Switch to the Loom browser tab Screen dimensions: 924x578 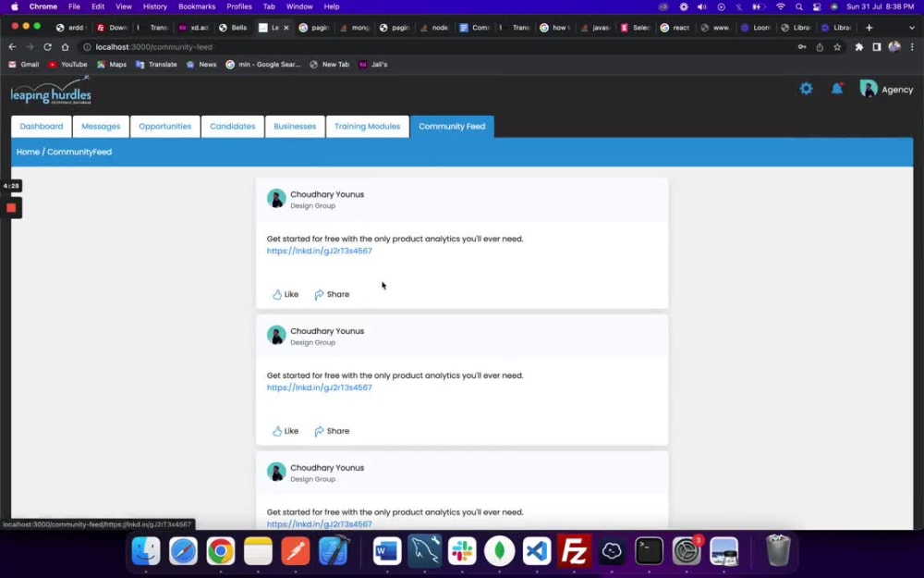[x=756, y=28]
